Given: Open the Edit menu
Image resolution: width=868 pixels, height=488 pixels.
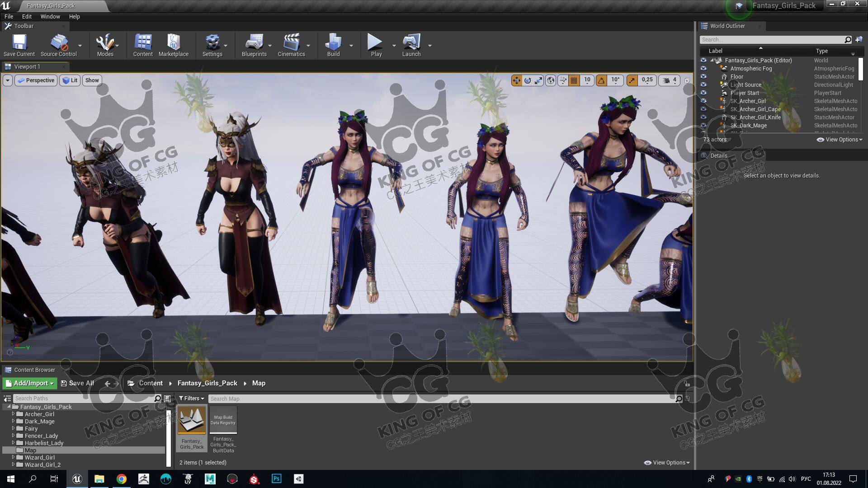Looking at the screenshot, I should click(x=27, y=16).
